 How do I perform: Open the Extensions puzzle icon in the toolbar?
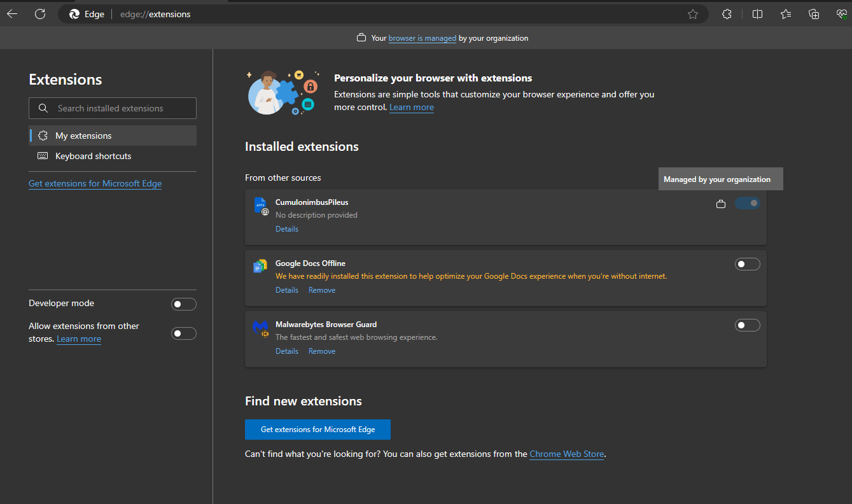[x=727, y=14]
